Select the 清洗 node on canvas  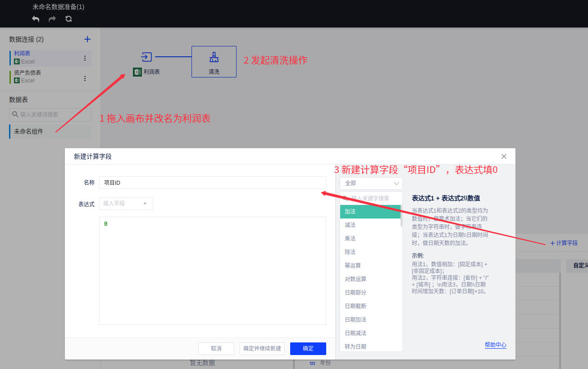pyautogui.click(x=214, y=62)
